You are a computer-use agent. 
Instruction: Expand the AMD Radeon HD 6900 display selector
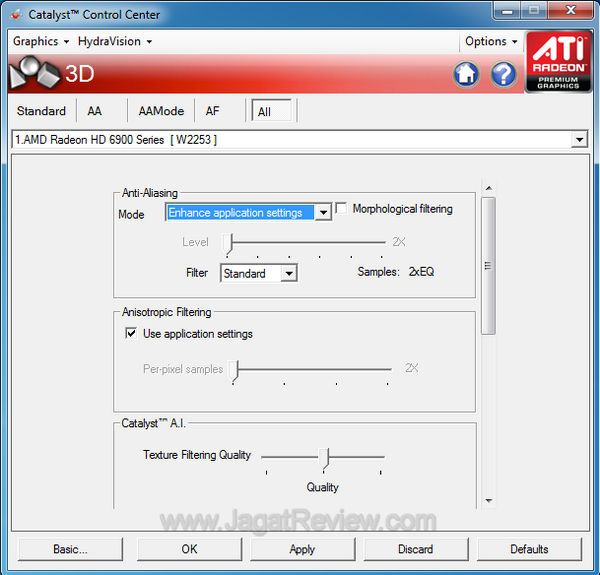[579, 140]
